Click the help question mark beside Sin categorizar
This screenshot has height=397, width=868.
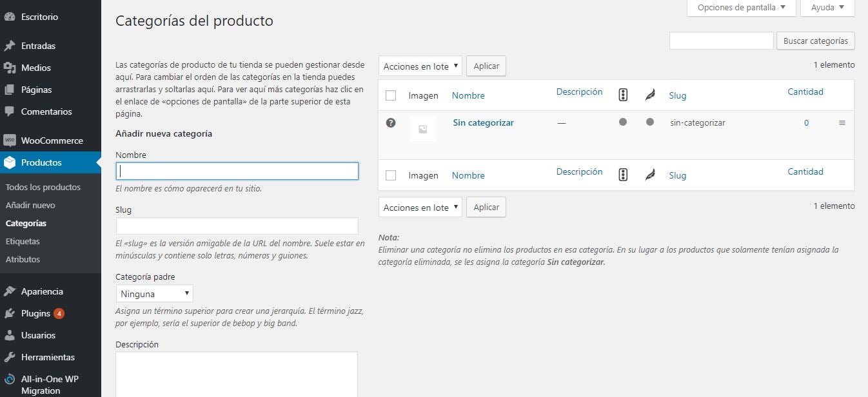click(x=390, y=122)
